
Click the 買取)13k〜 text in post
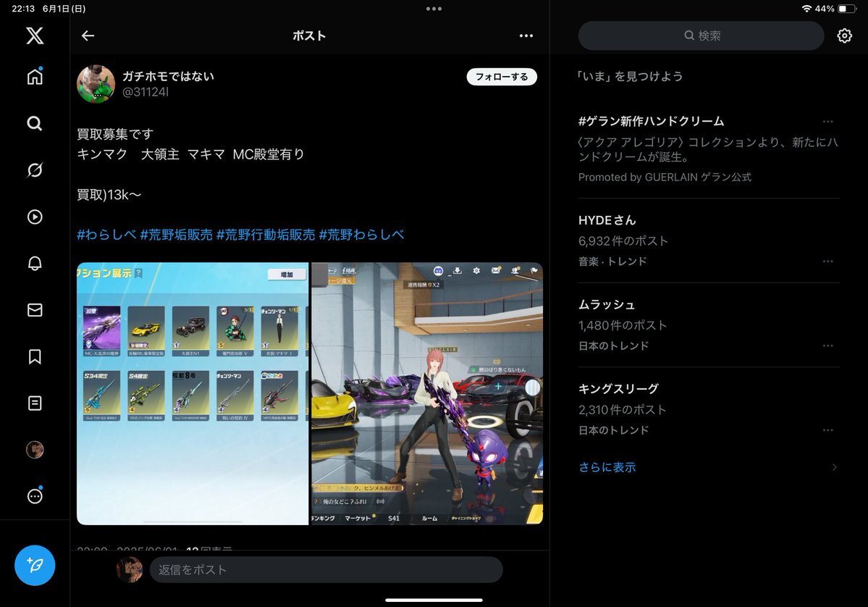[109, 195]
